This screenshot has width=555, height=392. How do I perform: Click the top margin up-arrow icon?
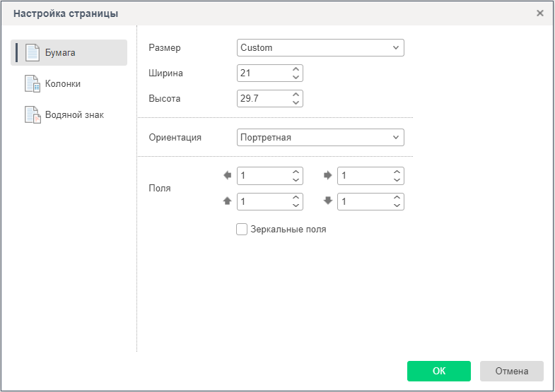(x=227, y=201)
